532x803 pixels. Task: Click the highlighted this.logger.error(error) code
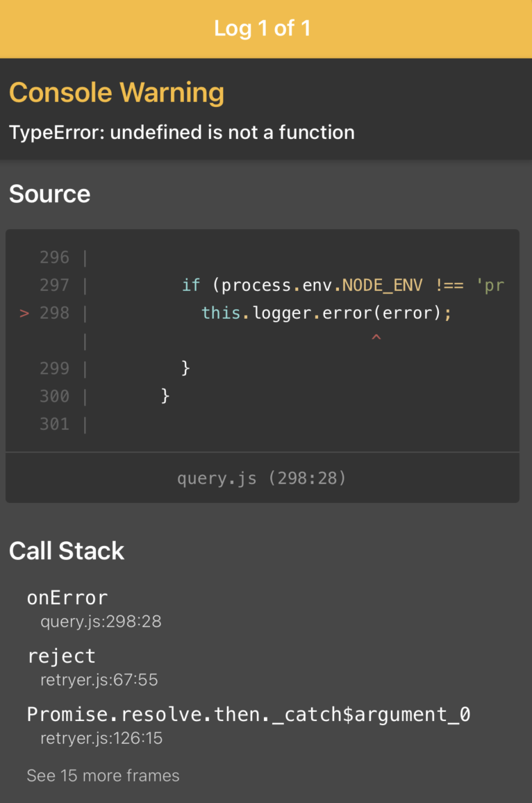325,313
